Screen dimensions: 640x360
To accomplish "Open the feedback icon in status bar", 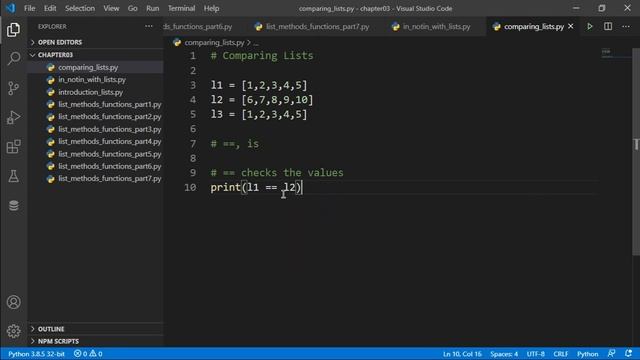I will coord(611,353).
